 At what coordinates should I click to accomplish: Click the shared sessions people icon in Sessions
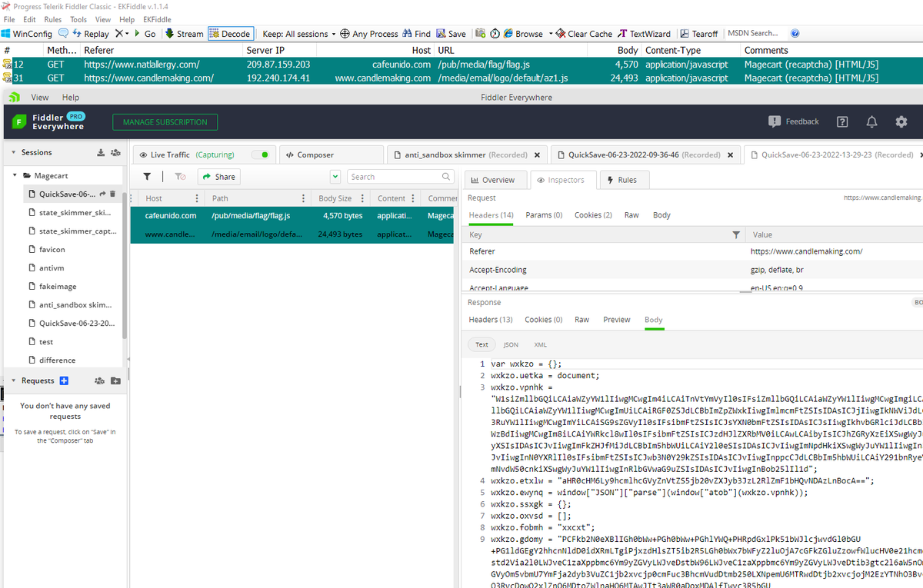(x=115, y=153)
